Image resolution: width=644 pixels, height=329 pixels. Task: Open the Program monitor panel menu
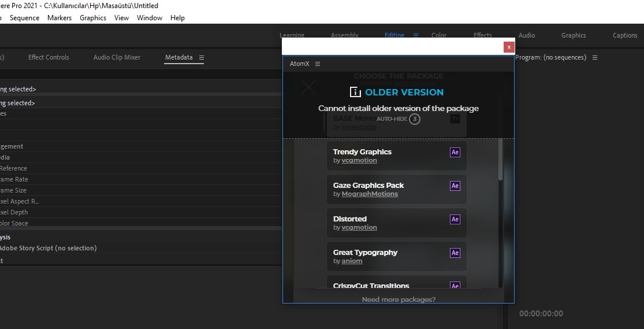[595, 58]
